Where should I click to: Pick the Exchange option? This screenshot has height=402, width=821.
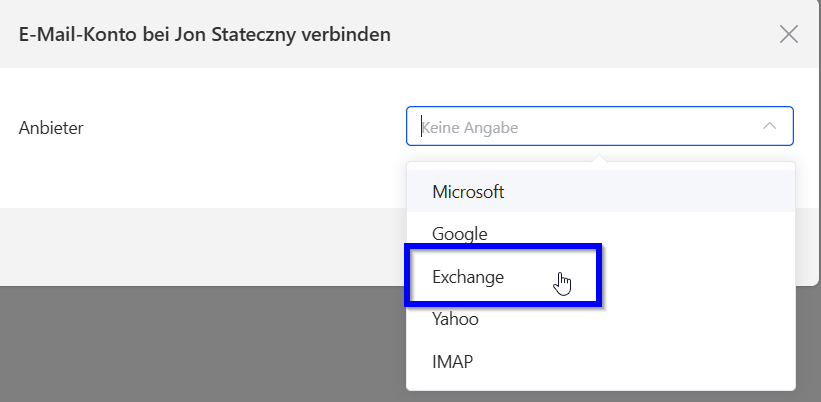(468, 277)
